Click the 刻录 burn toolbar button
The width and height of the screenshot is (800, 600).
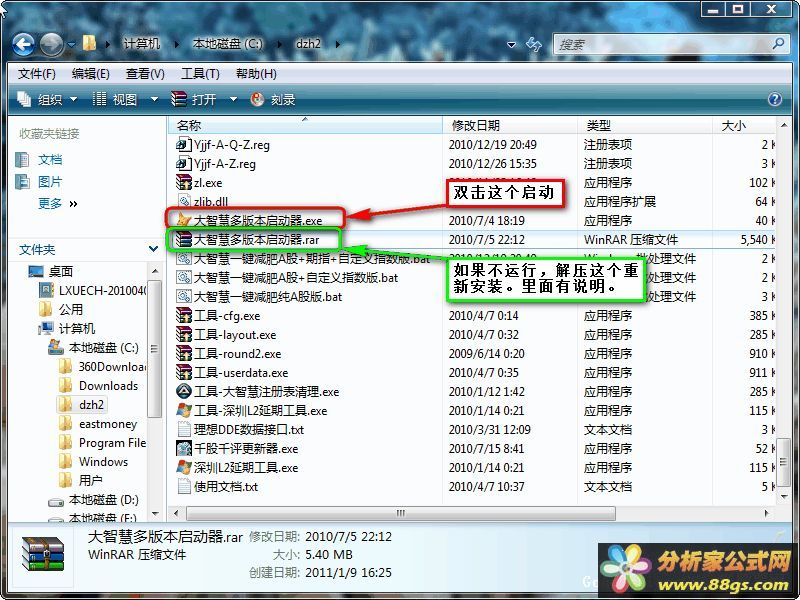point(272,99)
